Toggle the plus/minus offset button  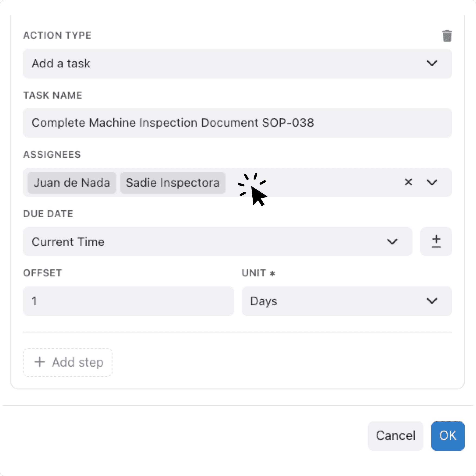tap(436, 241)
